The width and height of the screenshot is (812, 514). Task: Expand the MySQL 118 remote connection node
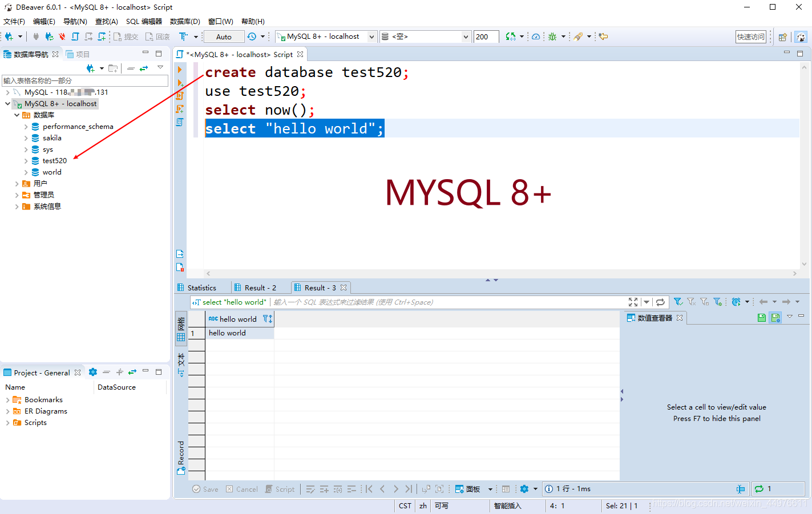tap(7, 92)
